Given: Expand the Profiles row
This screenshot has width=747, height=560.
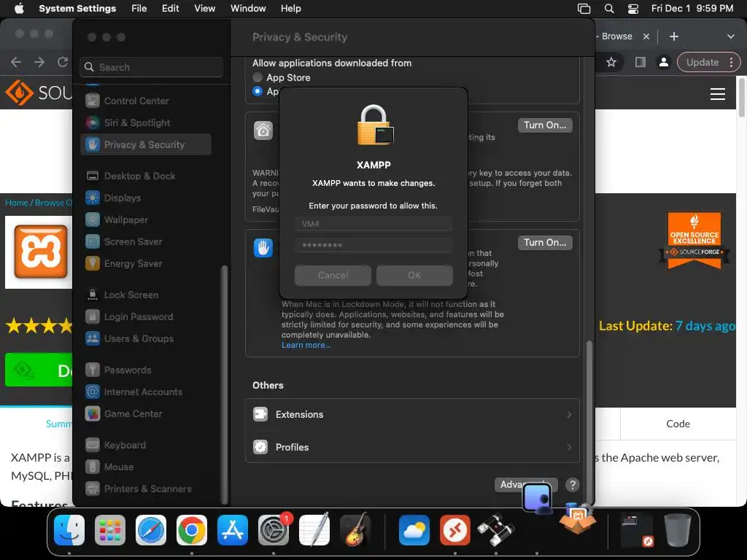Looking at the screenshot, I should [412, 447].
